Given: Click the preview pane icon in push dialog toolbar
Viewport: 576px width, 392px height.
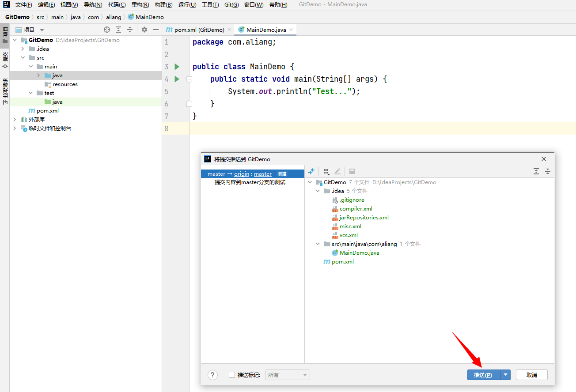Looking at the screenshot, I should (352, 171).
